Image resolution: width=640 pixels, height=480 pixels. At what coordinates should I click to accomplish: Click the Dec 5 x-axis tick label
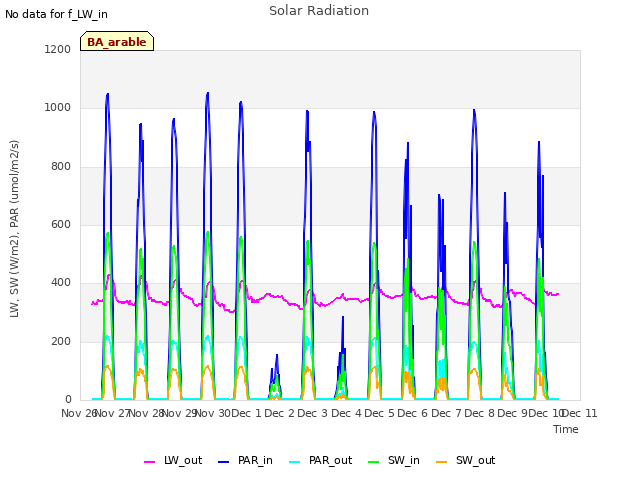click(x=379, y=413)
